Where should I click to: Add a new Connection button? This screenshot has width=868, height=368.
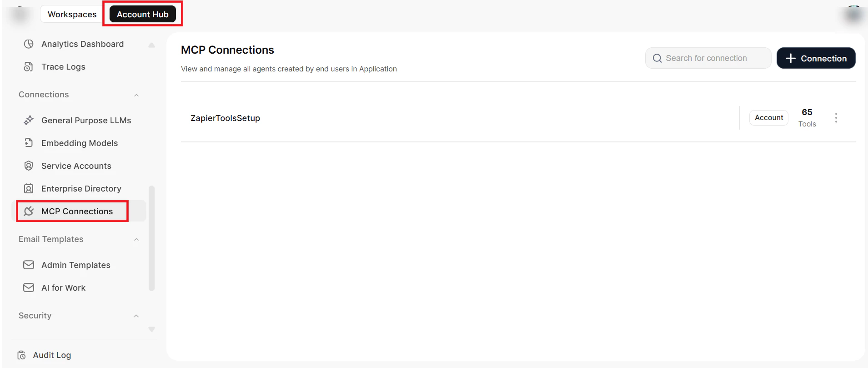(816, 58)
